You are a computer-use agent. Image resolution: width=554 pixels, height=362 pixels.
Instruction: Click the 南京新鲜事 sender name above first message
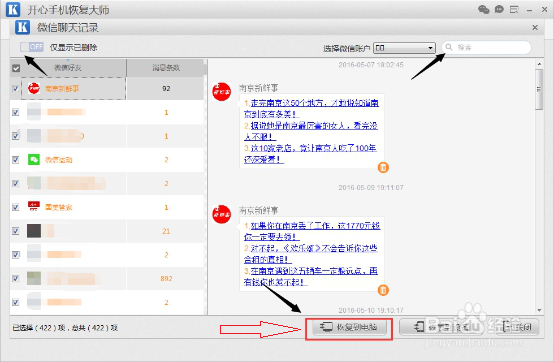[258, 88]
